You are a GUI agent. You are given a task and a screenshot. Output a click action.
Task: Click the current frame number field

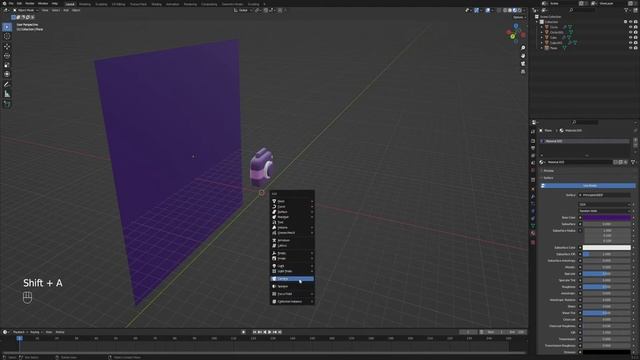[469, 332]
